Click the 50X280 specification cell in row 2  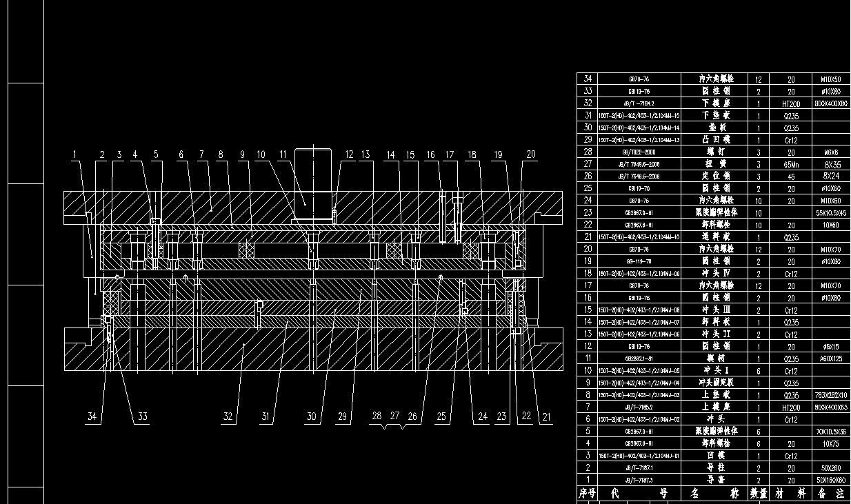[831, 467]
